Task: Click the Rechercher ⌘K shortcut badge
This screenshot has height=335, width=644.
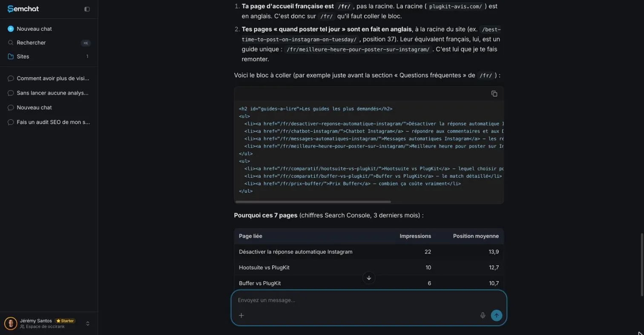Action: click(86, 43)
